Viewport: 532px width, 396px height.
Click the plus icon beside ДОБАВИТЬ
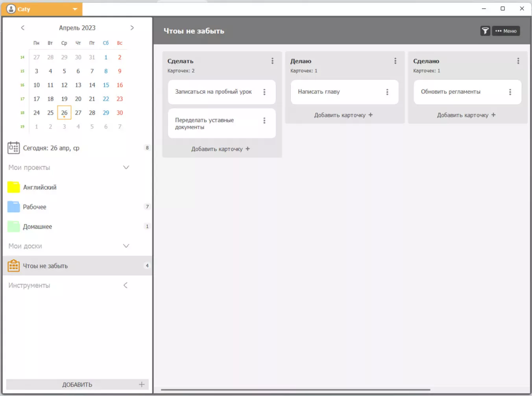[142, 385]
